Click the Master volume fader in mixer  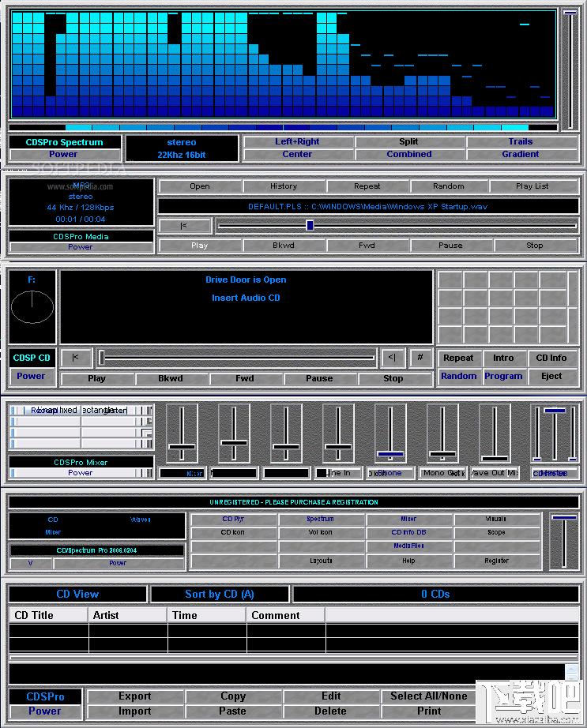[x=555, y=411]
